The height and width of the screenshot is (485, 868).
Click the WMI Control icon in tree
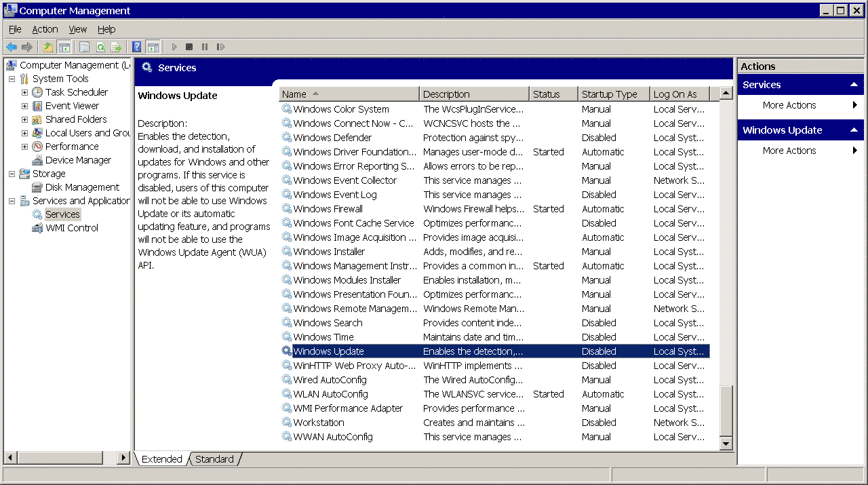pyautogui.click(x=37, y=228)
